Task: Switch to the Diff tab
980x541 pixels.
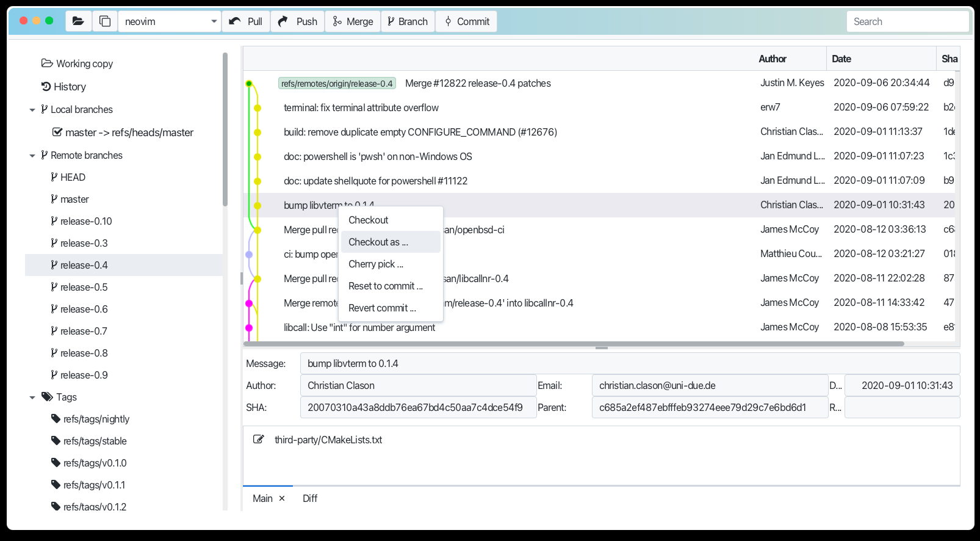Action: (x=310, y=498)
